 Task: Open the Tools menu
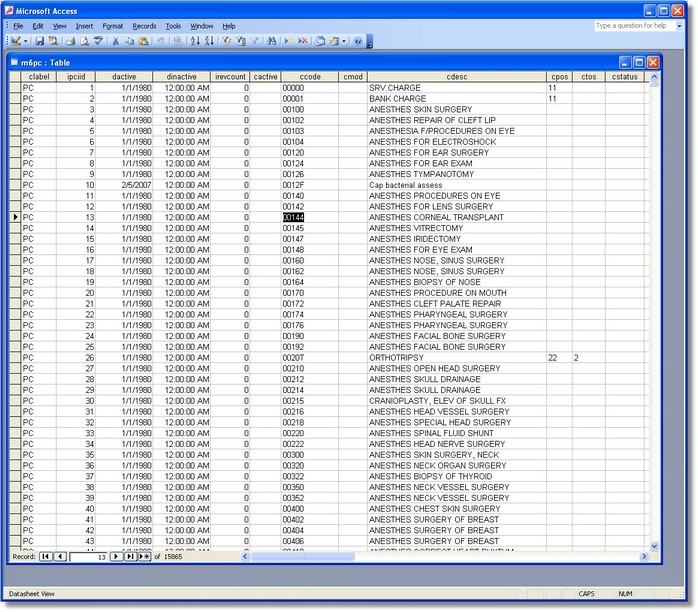pos(173,26)
